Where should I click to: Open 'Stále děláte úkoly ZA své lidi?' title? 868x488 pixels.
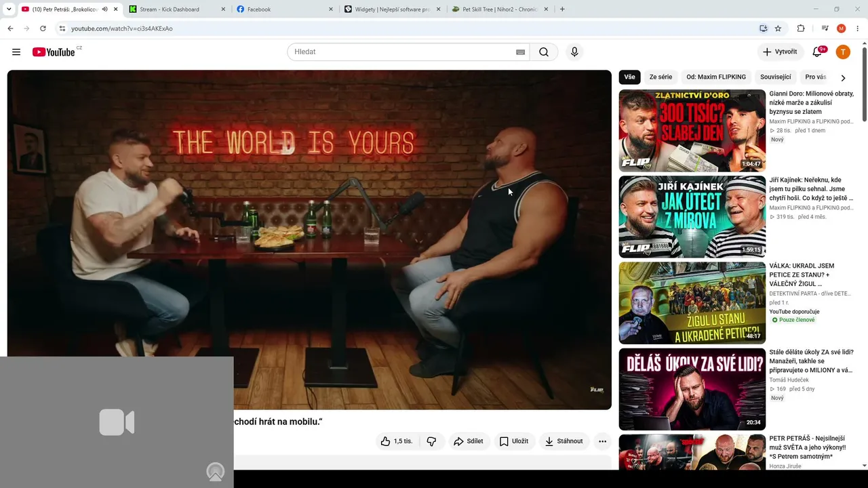[x=812, y=361]
